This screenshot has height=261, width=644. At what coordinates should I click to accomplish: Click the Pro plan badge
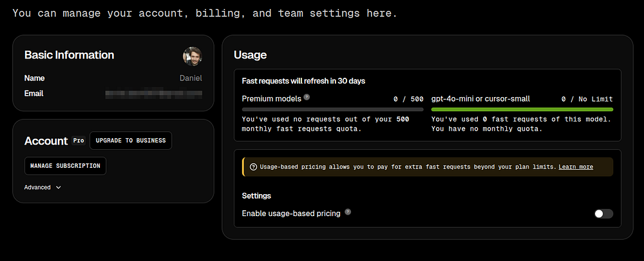[x=78, y=140]
